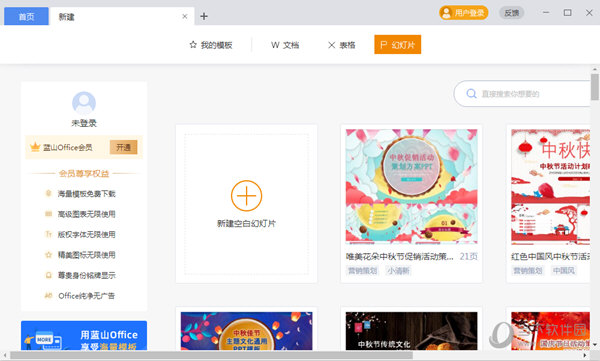Screen dimensions: 600x361
Task: Open the 首页 home tab
Action: tap(26, 16)
